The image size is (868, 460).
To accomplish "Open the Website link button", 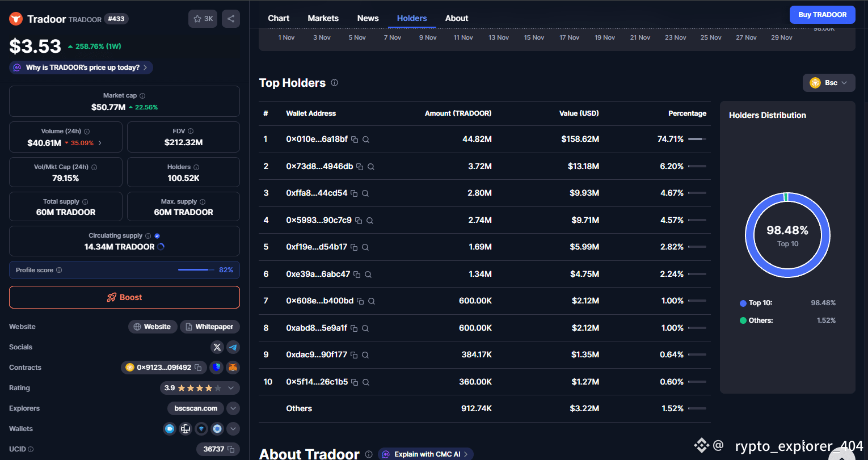I will point(152,327).
